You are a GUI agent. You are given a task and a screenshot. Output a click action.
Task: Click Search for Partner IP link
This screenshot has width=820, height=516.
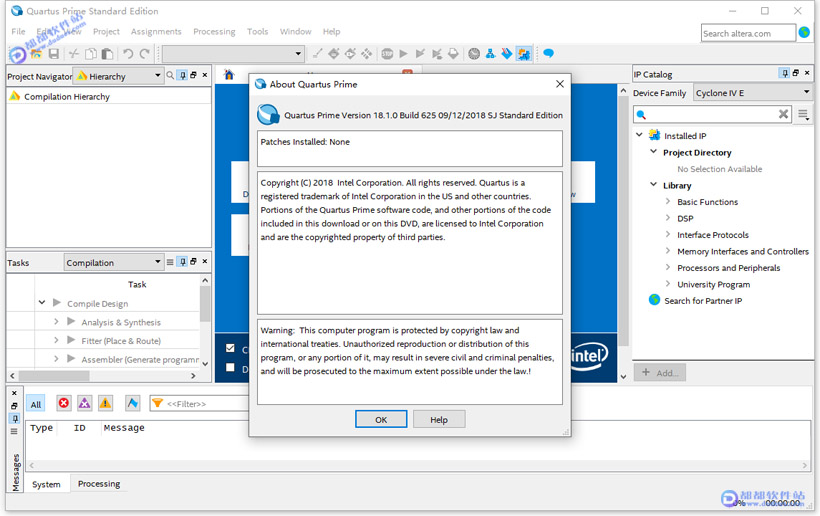coord(703,301)
